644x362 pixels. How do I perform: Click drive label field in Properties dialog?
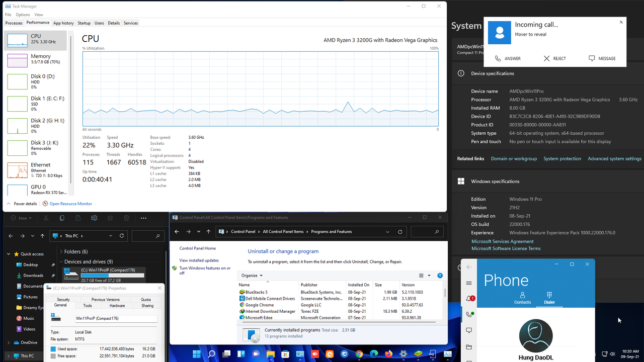[116, 319]
